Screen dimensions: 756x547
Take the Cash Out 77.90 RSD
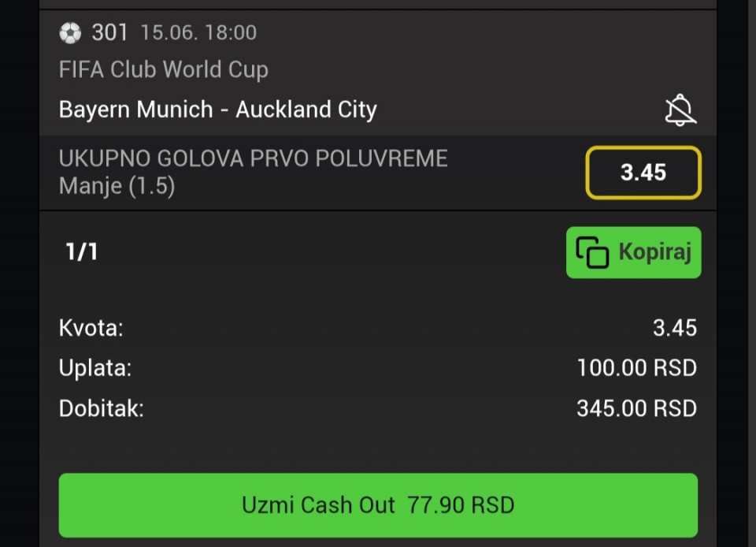pyautogui.click(x=378, y=505)
